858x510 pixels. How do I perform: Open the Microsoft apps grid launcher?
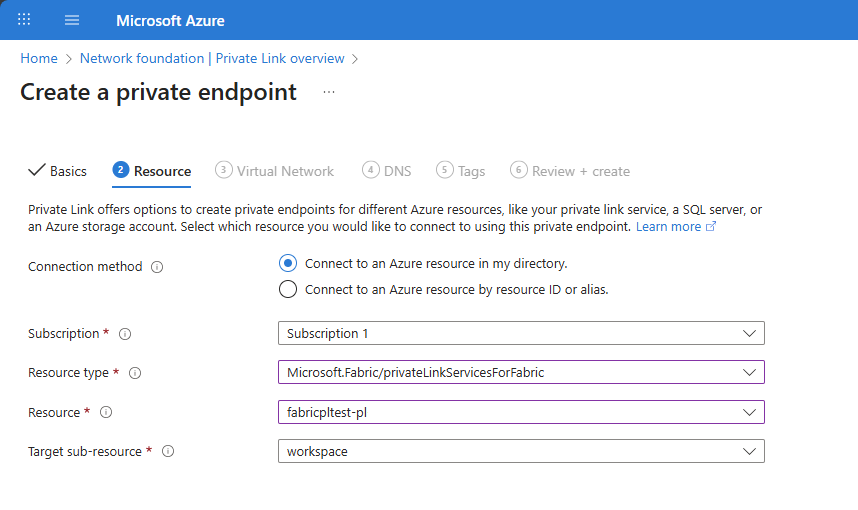point(24,20)
